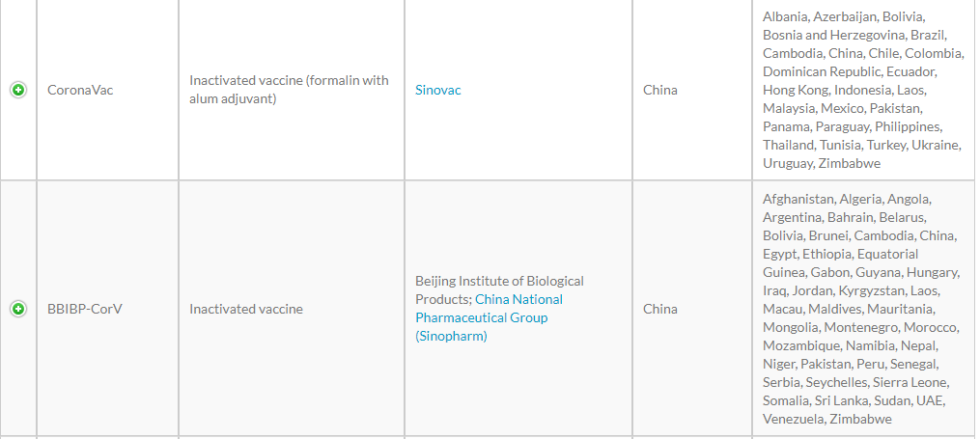The height and width of the screenshot is (439, 980).
Task: Click the 'Inactivated vaccine' cell for BBIBP-CorV
Action: (245, 309)
